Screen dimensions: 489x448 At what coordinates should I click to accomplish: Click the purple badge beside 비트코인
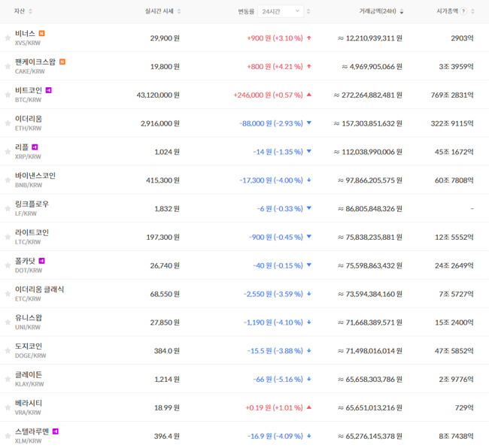[48, 90]
